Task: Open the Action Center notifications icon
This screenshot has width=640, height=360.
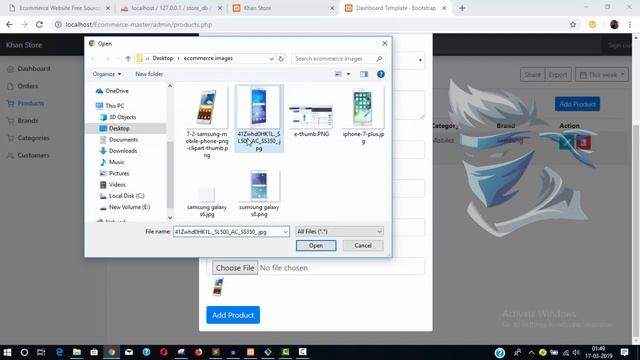Action: [x=624, y=352]
